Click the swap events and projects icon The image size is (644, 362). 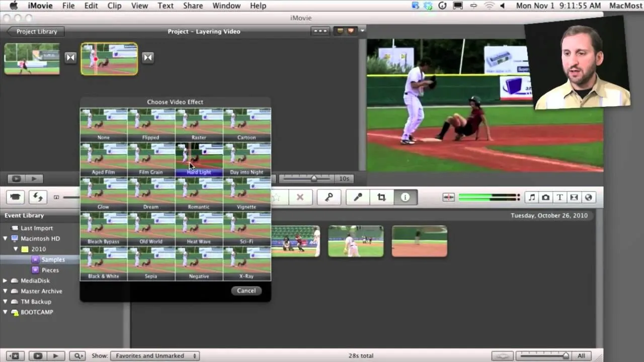pos(38,197)
